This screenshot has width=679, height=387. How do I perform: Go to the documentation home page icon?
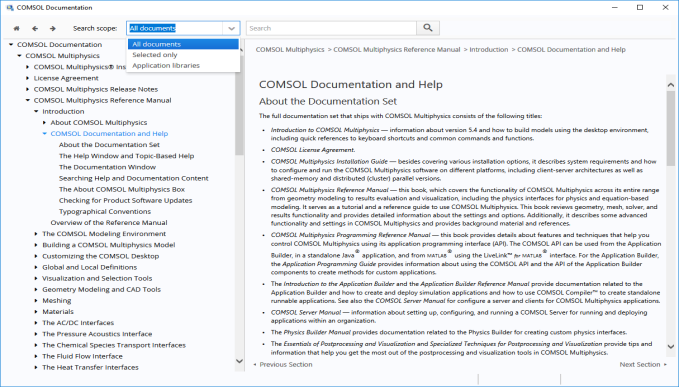tap(16, 28)
